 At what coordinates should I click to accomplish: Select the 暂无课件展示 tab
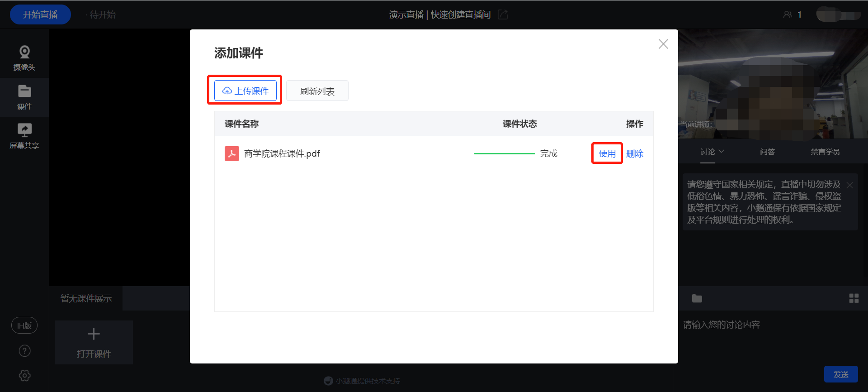pos(86,298)
